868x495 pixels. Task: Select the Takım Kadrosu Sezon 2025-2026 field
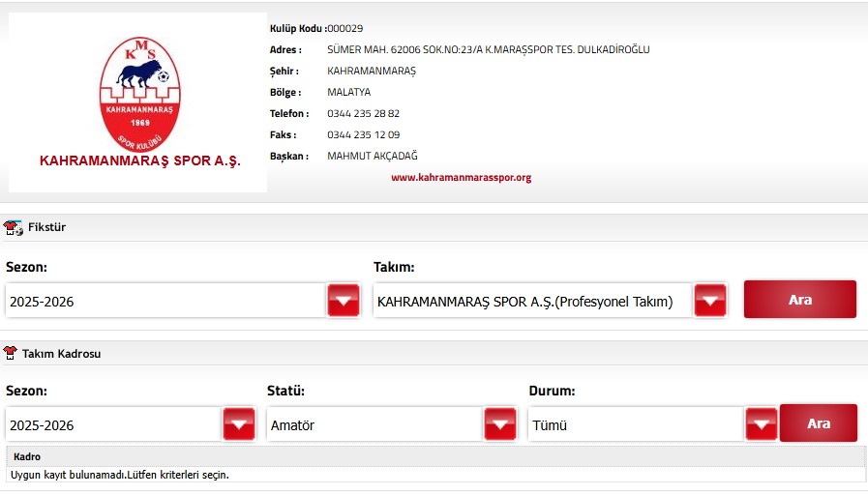pyautogui.click(x=113, y=424)
